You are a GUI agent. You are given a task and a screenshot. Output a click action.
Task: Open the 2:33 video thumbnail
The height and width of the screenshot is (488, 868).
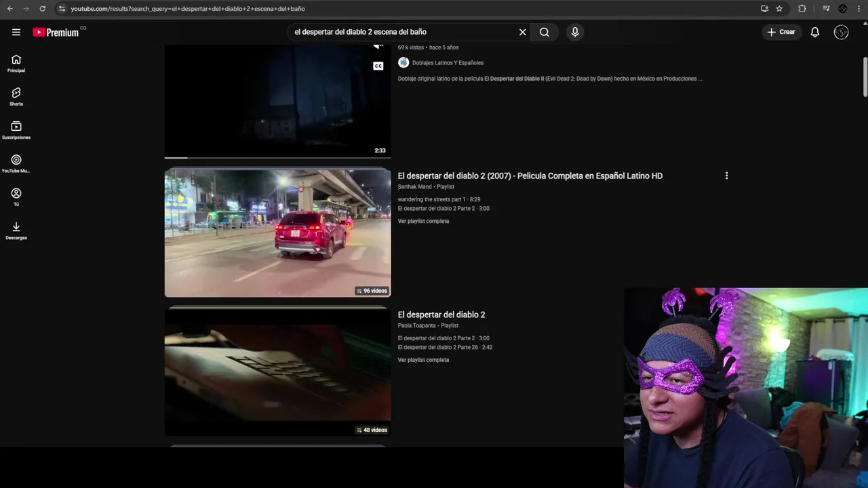277,102
